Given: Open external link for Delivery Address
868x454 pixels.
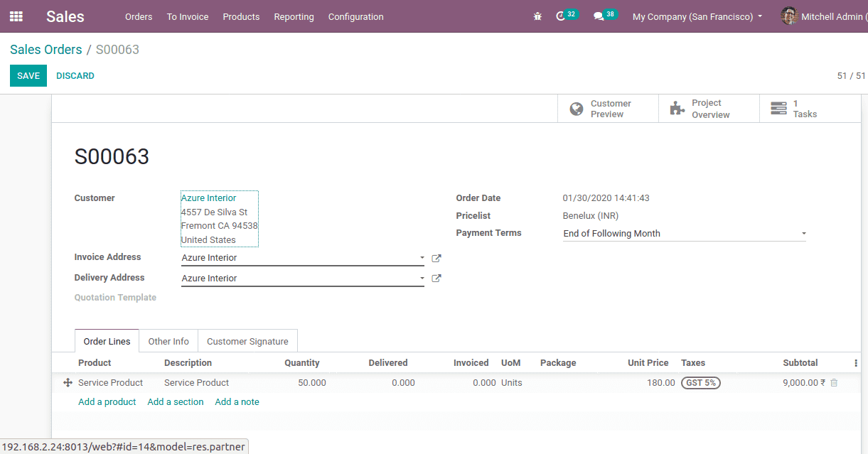Looking at the screenshot, I should pos(436,279).
